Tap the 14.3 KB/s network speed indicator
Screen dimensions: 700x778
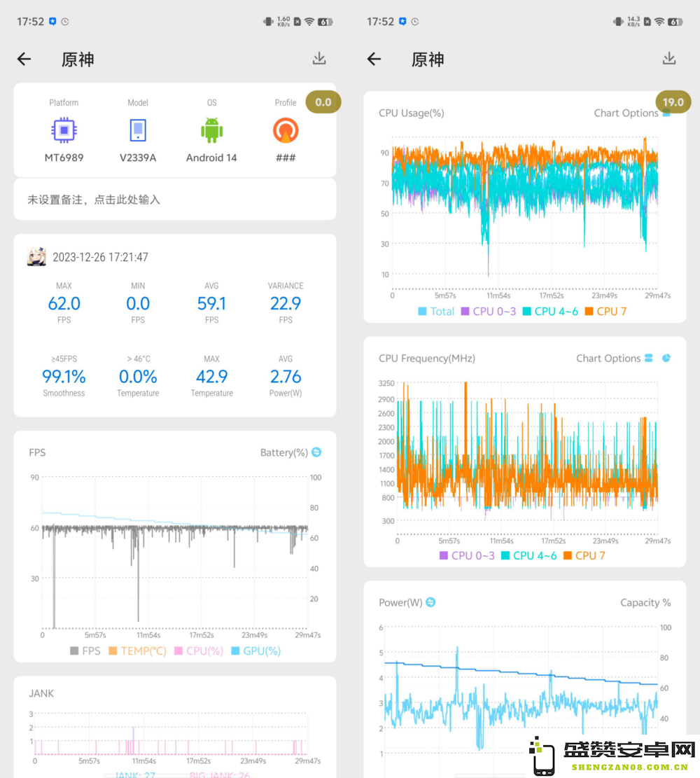point(633,21)
